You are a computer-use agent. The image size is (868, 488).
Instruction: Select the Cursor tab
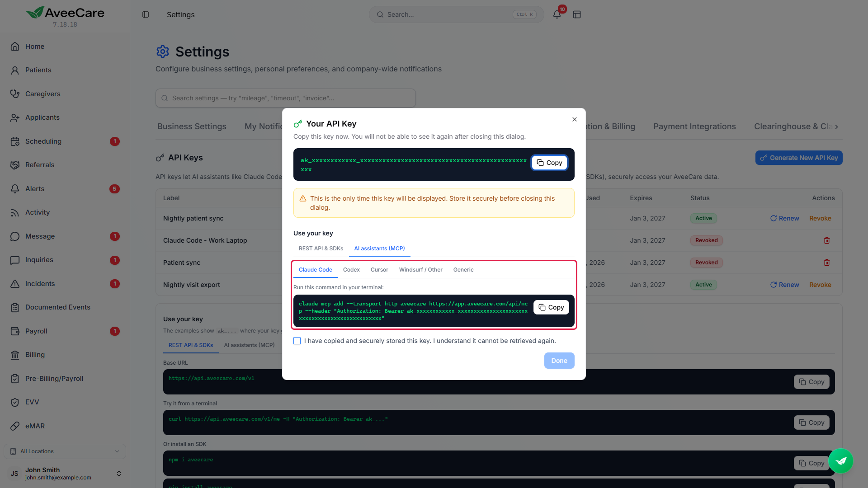(x=379, y=270)
